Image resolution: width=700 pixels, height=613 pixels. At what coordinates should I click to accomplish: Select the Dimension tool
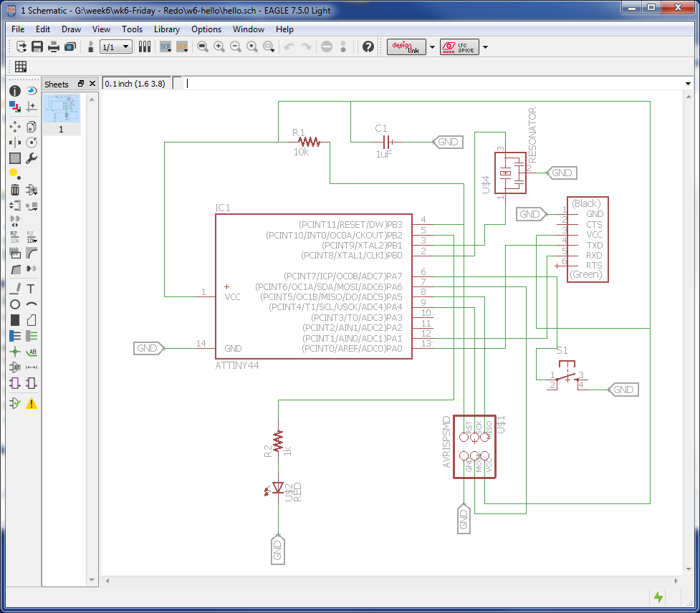pyautogui.click(x=32, y=367)
